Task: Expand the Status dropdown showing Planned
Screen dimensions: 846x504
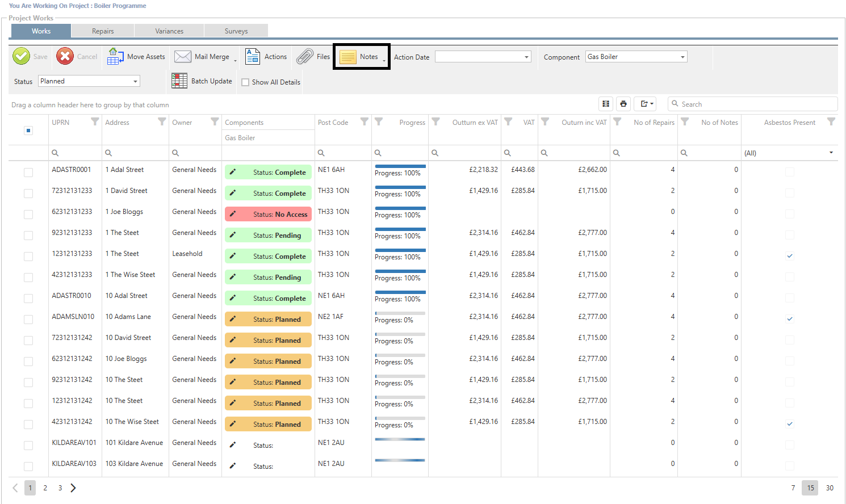Action: 135,81
